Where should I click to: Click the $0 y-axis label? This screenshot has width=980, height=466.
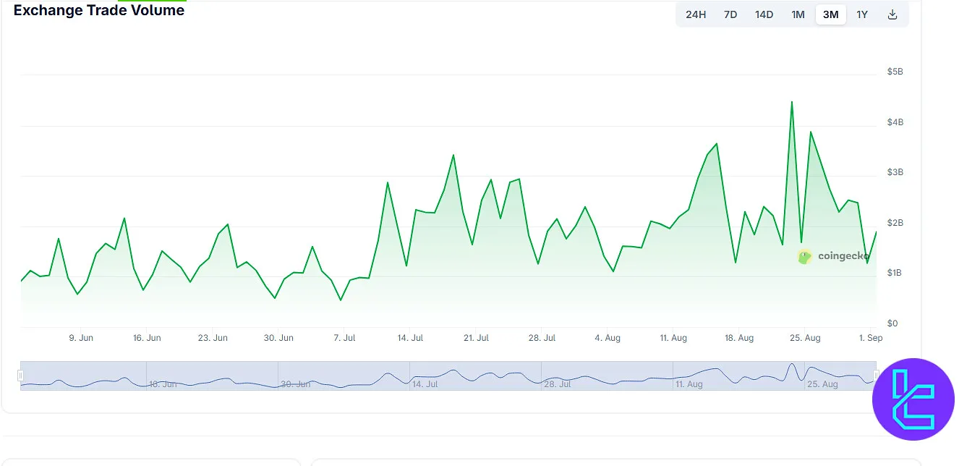coord(892,323)
